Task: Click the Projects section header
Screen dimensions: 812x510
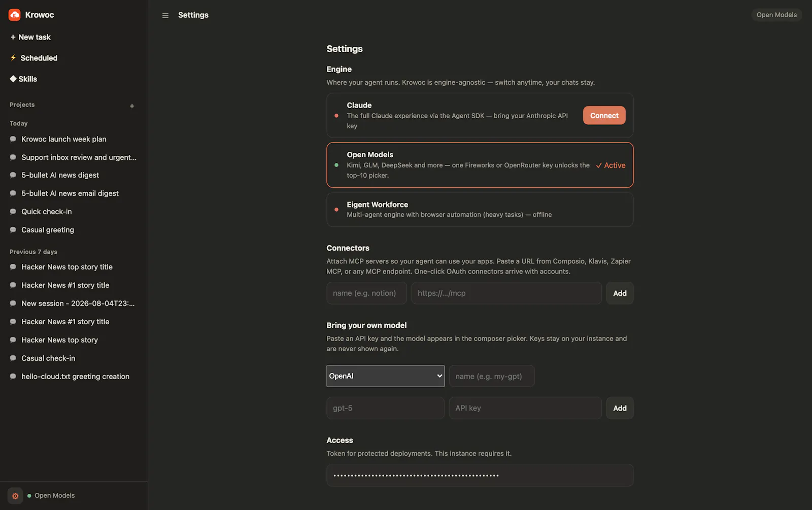Action: coord(22,105)
